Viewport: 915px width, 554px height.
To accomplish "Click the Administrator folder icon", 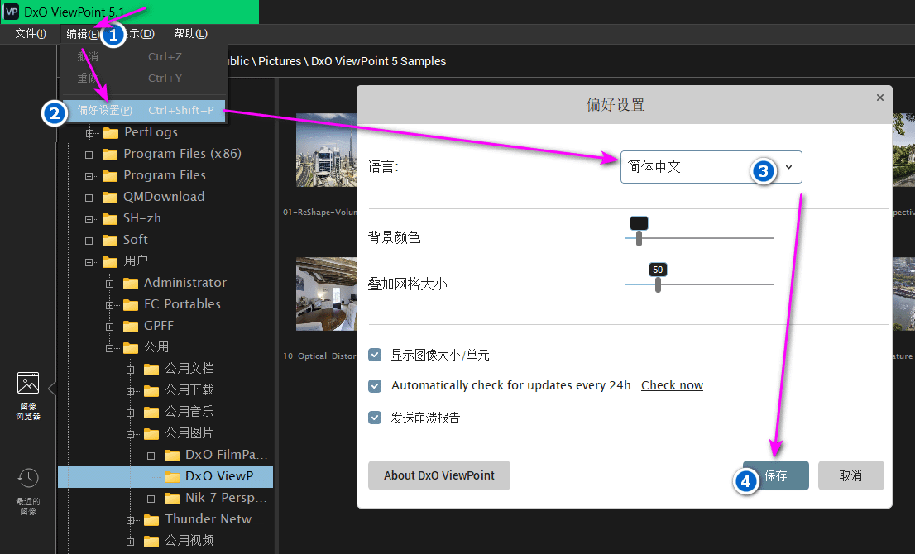I will pos(130,284).
